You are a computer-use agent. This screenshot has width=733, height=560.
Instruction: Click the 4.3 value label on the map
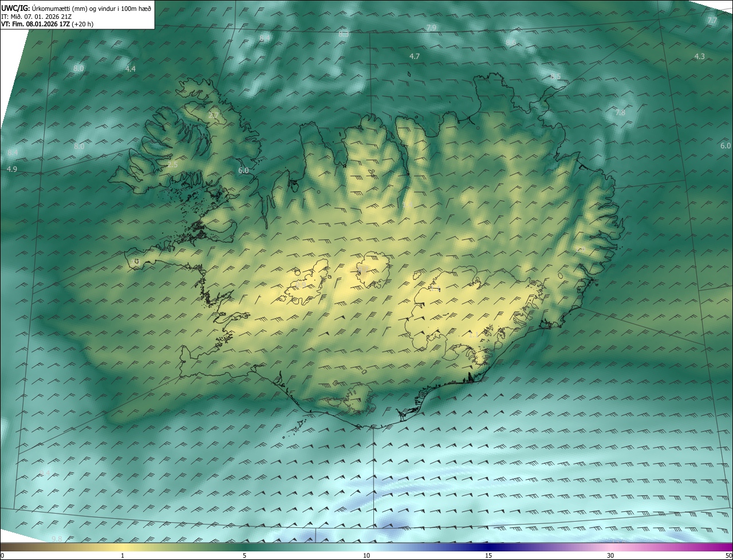coord(699,56)
